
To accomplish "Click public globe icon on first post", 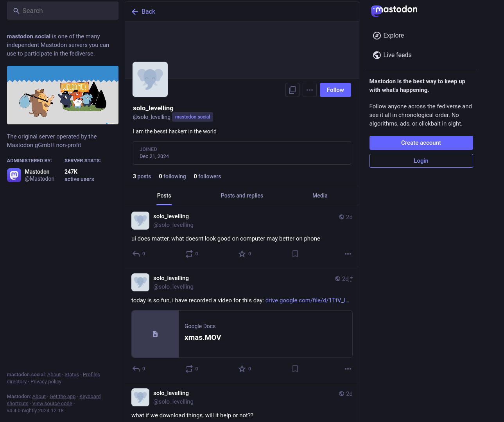I will (341, 217).
